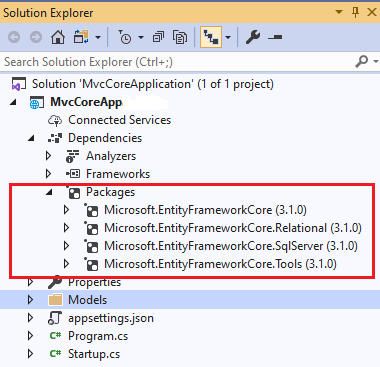Click Show All Files icon

180,37
